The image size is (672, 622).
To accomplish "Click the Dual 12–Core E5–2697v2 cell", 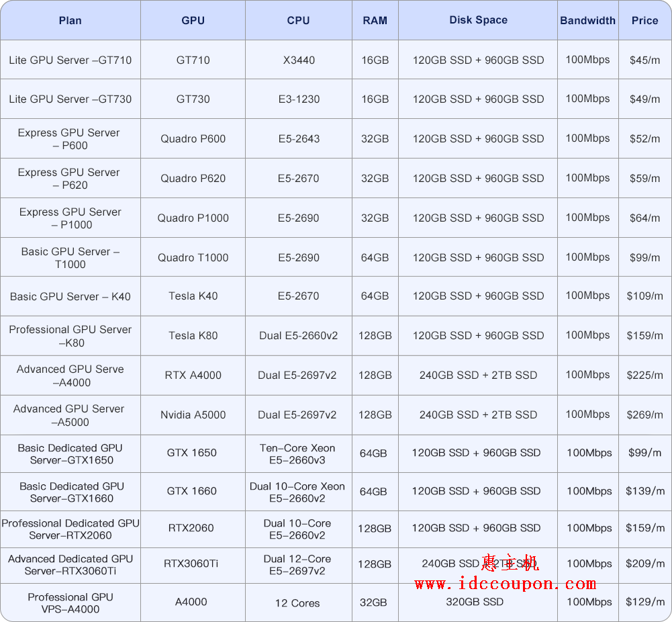I will click(297, 565).
